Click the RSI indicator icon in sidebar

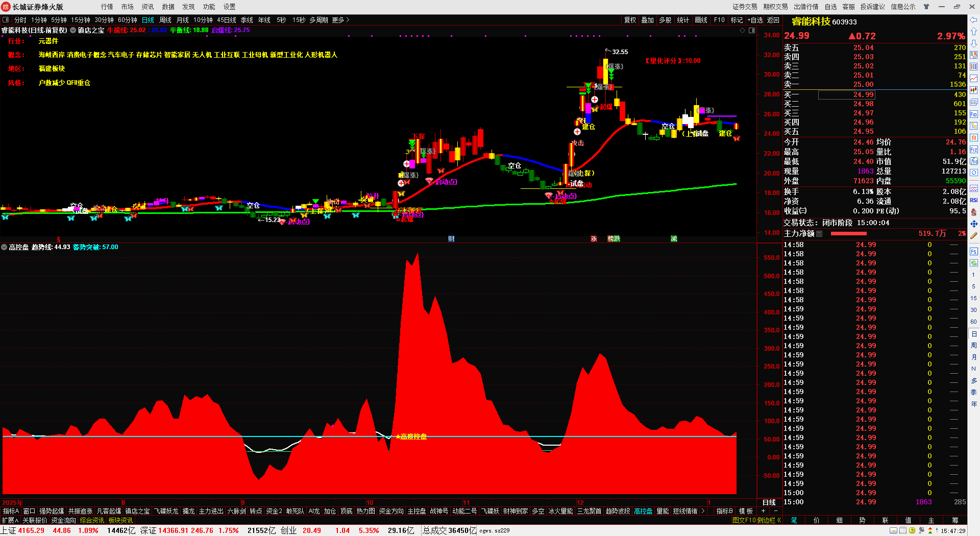(974, 200)
